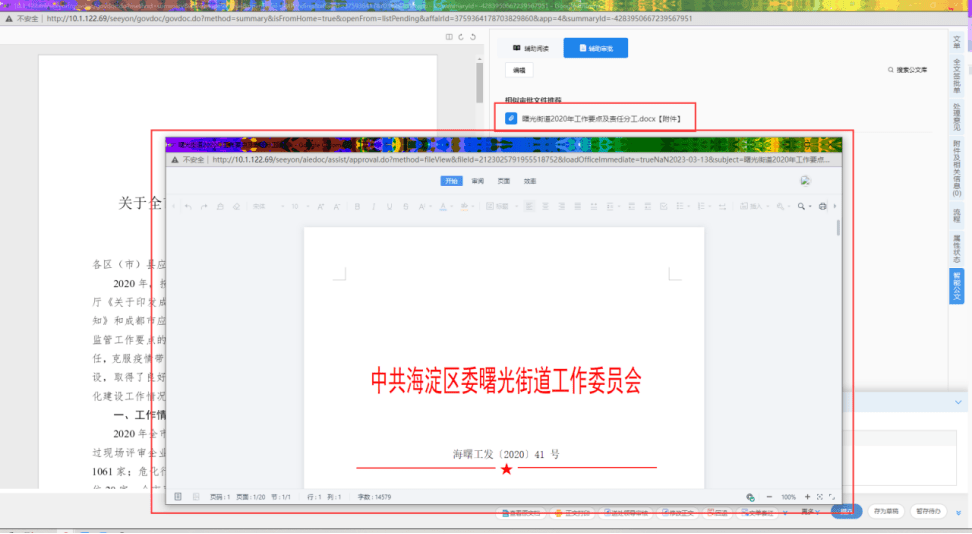Click the fit-to-page icon in status bar
This screenshot has width=972, height=534.
820,497
